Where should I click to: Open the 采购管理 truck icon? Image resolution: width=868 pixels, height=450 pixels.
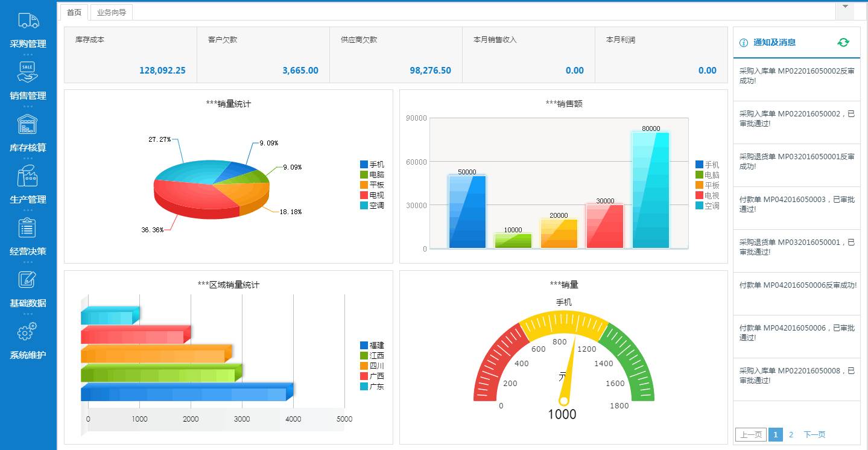pos(28,21)
